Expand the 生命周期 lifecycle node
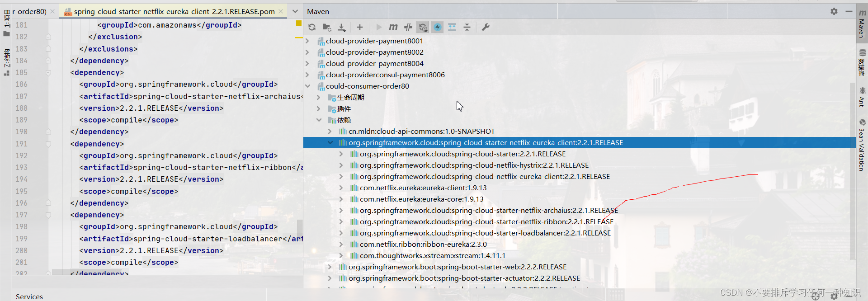The width and height of the screenshot is (868, 301). point(319,98)
